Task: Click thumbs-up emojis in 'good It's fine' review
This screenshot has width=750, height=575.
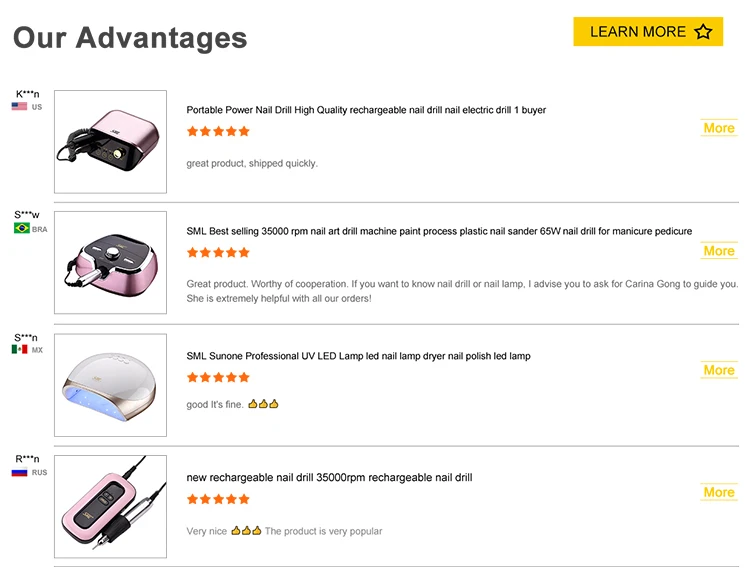Action: point(263,404)
